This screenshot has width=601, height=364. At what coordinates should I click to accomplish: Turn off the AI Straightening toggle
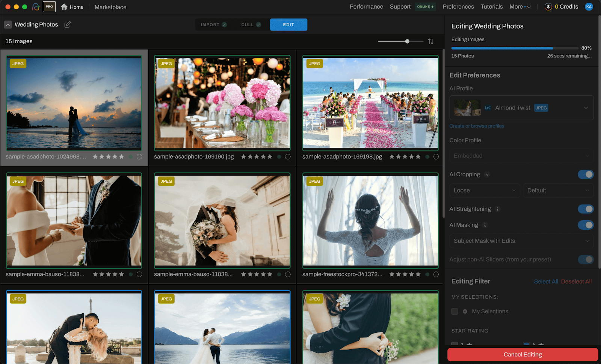[x=585, y=209]
